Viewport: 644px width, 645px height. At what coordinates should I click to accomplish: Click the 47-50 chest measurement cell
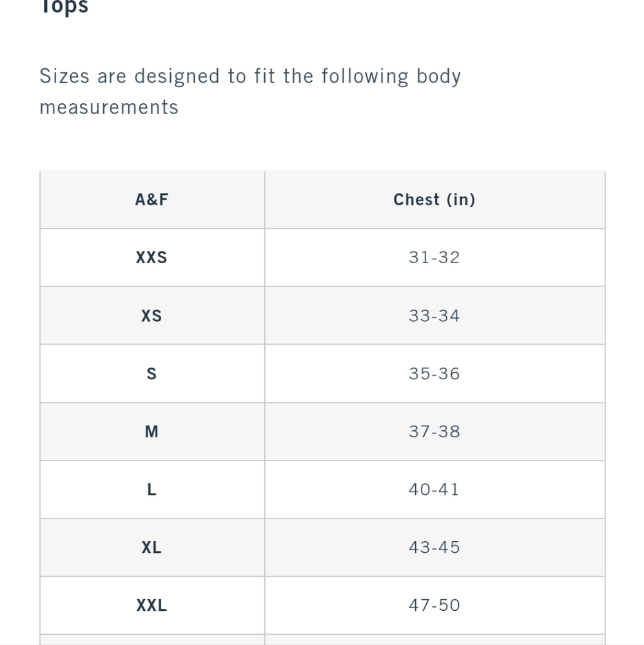pos(434,606)
